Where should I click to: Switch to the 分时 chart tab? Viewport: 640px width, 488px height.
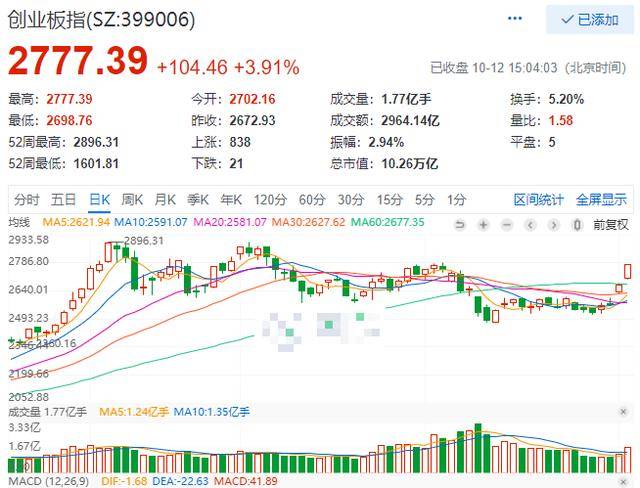tap(28, 199)
